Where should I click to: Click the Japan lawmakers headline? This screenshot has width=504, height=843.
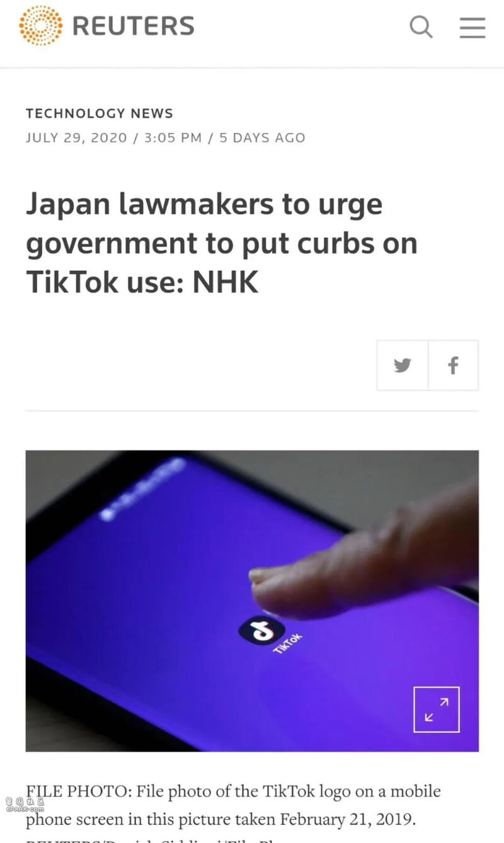tap(222, 244)
